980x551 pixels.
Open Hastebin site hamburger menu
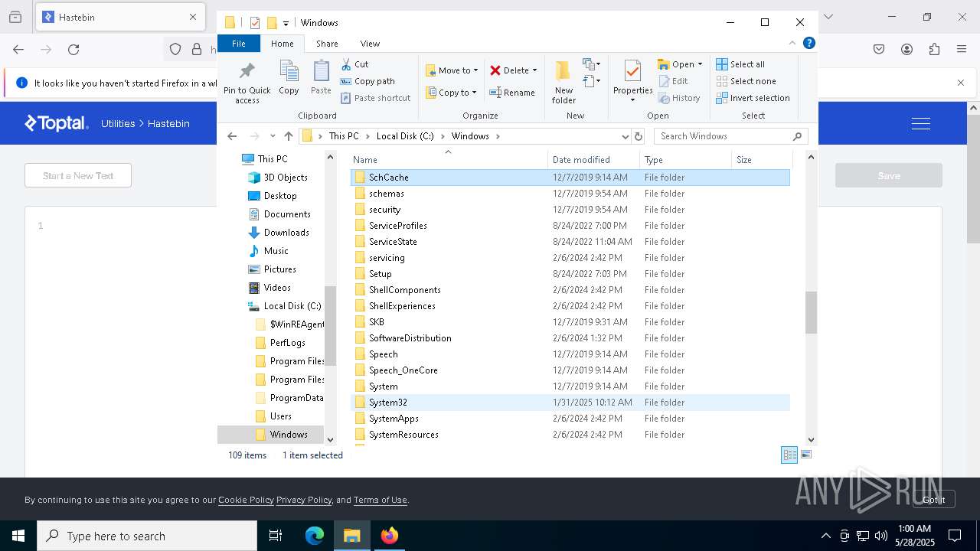pos(921,123)
